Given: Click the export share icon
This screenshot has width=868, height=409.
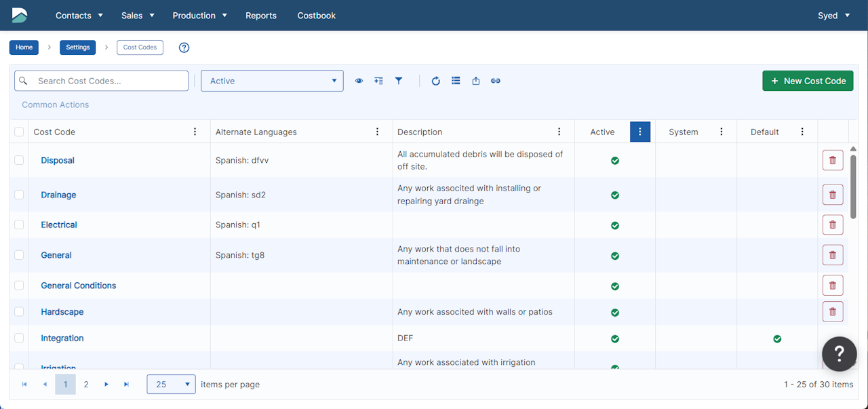Looking at the screenshot, I should click(x=476, y=81).
